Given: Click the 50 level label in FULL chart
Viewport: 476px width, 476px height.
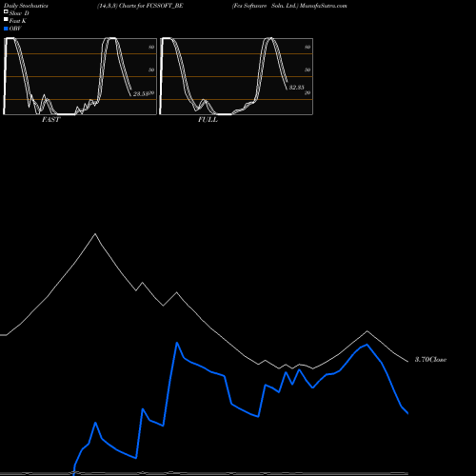Looking at the screenshot, I should 307,69.
